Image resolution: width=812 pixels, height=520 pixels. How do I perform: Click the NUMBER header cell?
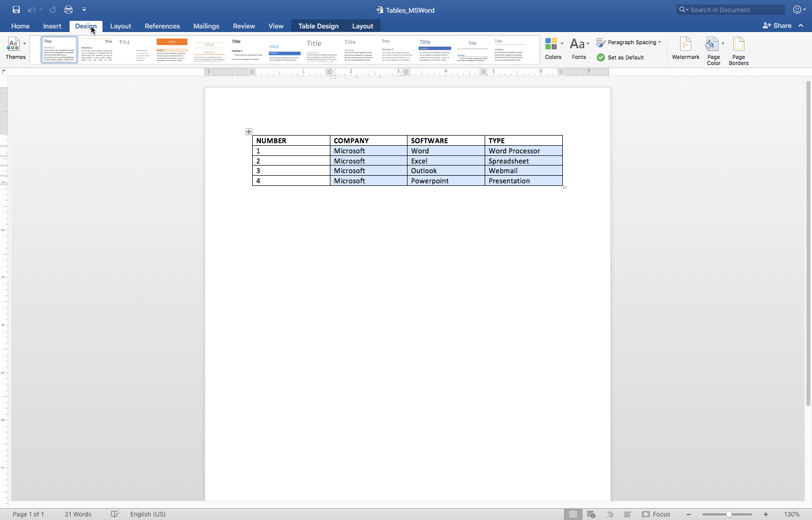[x=291, y=141]
